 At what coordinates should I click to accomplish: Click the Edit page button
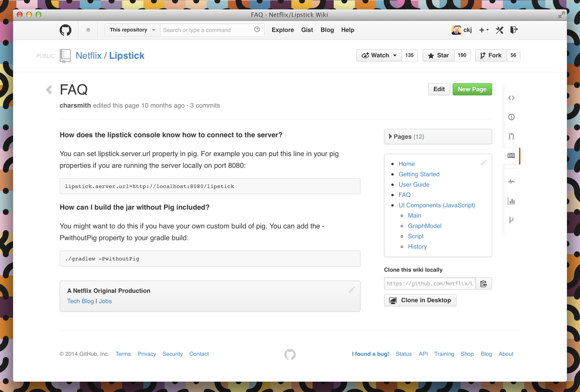(x=439, y=89)
